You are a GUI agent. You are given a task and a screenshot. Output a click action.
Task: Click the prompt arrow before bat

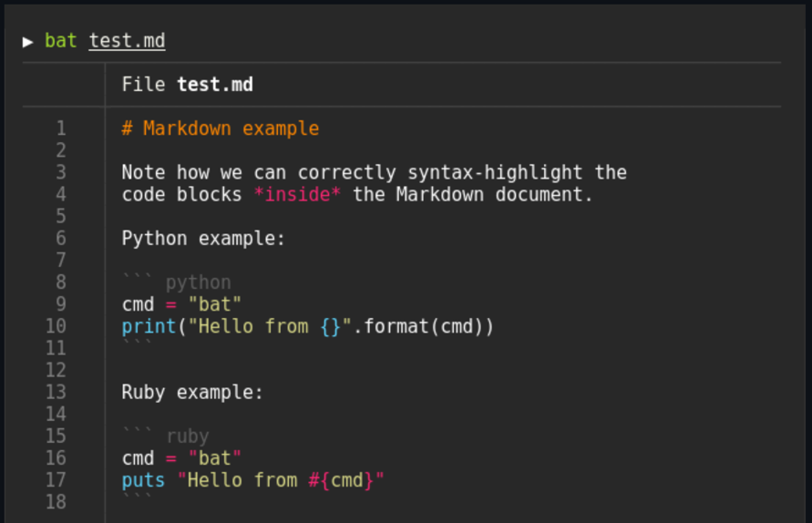coord(27,41)
